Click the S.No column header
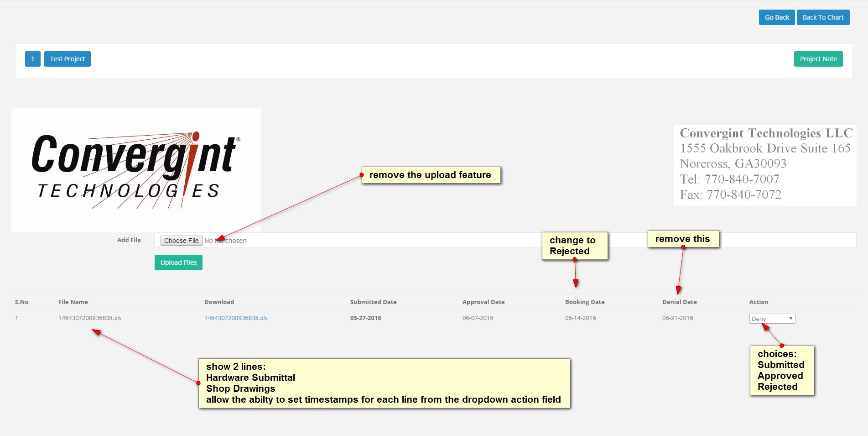868x436 pixels. [x=22, y=302]
